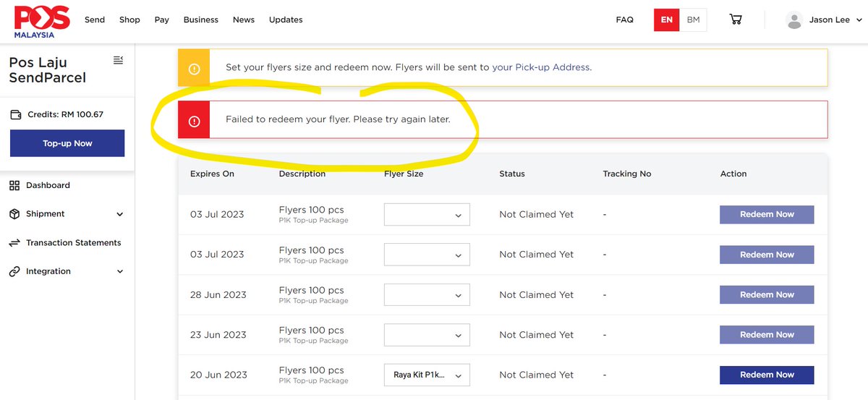This screenshot has width=868, height=400.
Task: Click the Dashboard grid icon
Action: pyautogui.click(x=14, y=185)
